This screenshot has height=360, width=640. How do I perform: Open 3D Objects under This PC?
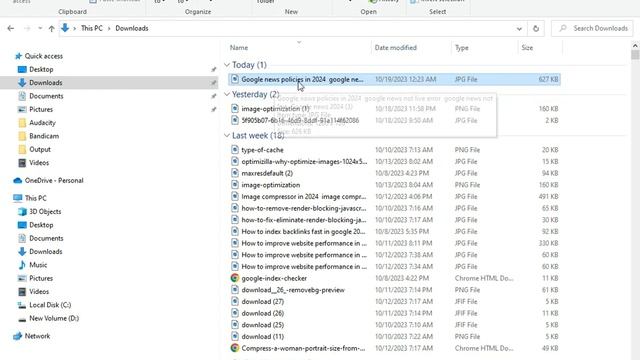[45, 211]
